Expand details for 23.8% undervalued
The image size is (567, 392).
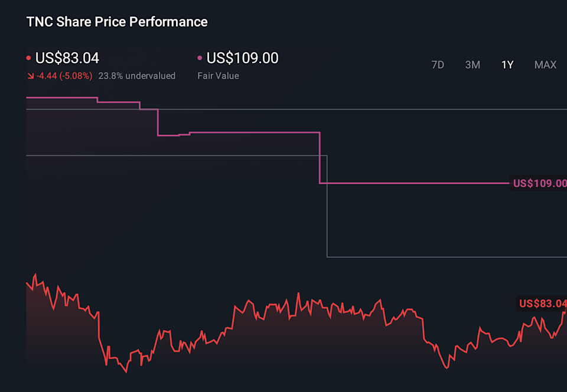[x=137, y=76]
